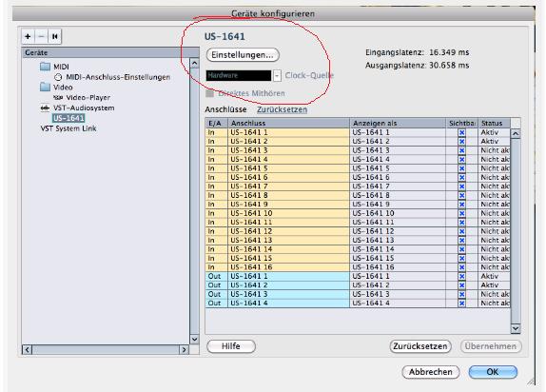Toggle visibility for In US-1641 8
This screenshot has height=392, width=546.
pyautogui.click(x=461, y=195)
